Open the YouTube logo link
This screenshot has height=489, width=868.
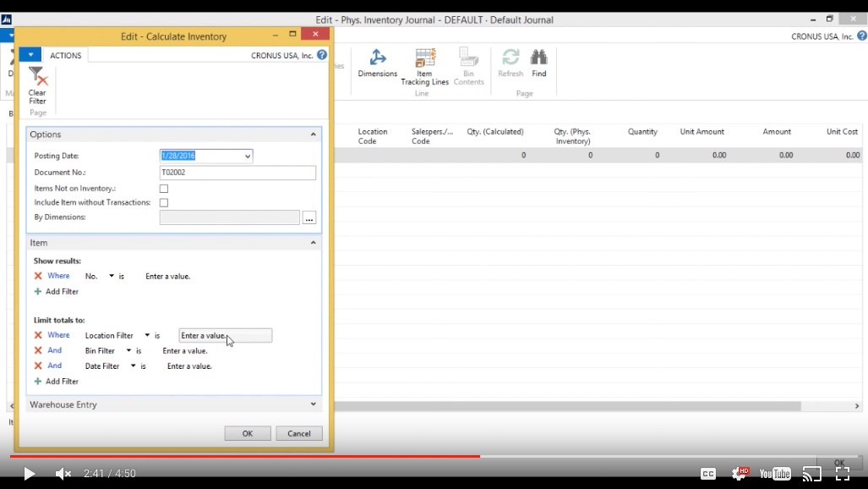tap(775, 474)
